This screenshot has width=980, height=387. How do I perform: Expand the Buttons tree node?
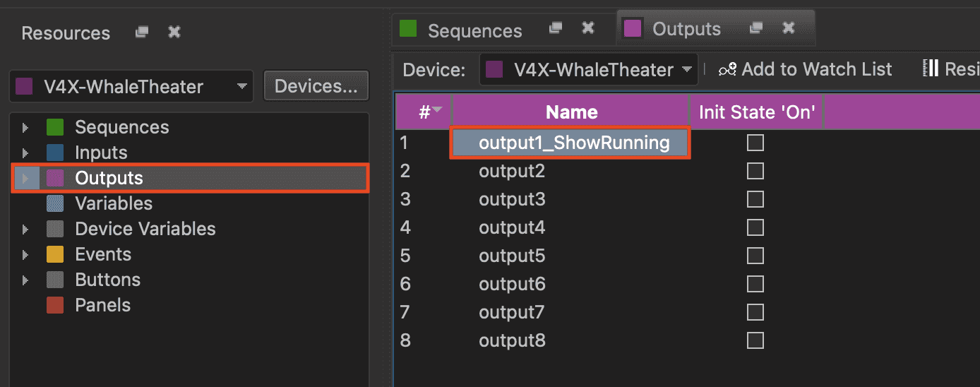pos(25,280)
